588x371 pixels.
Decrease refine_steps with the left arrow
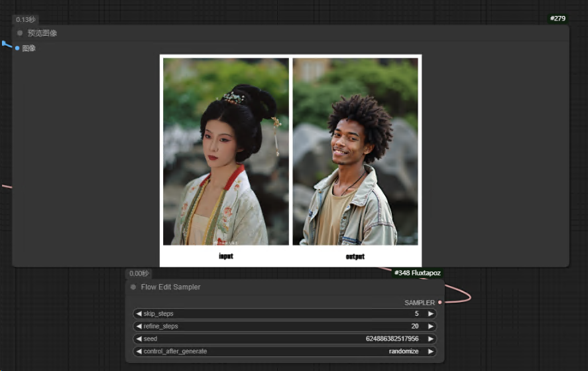point(139,327)
